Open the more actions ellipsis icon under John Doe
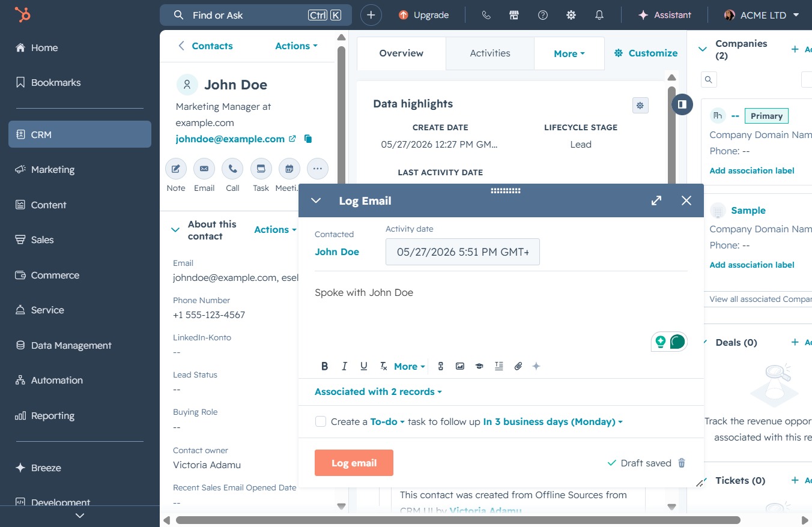Screen dimensions: 812x527 (318, 169)
